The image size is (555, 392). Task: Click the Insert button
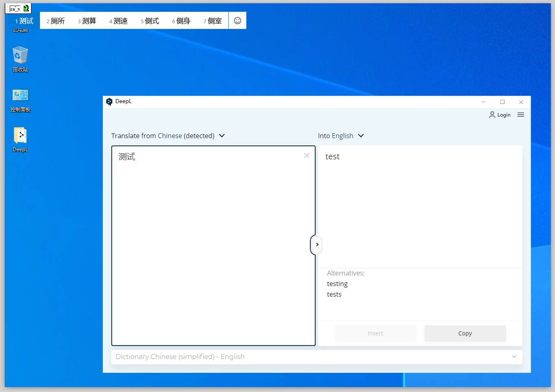(375, 333)
